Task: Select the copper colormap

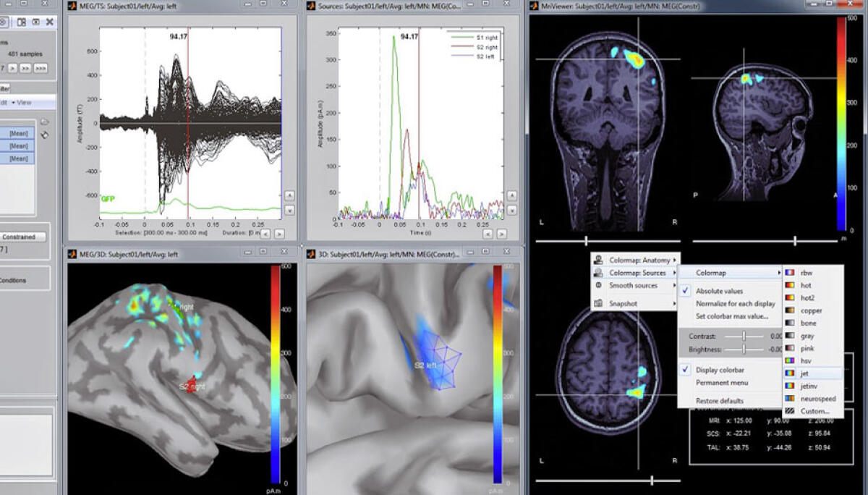Action: click(x=812, y=310)
